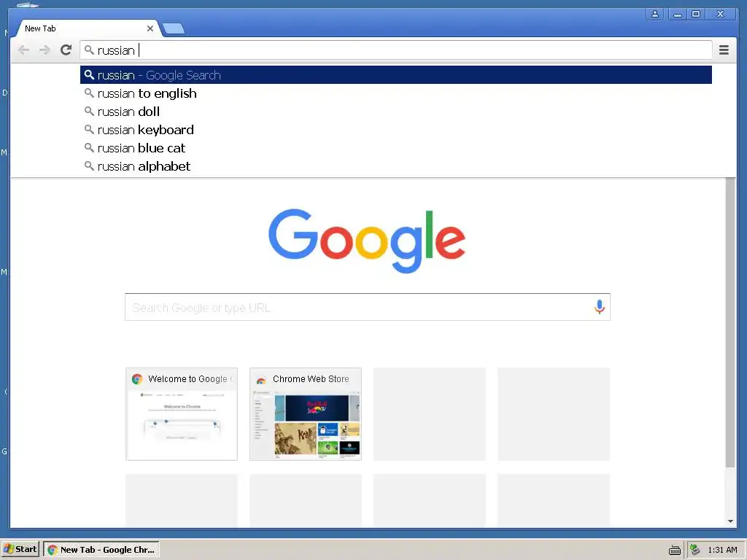Click the Chrome taskbar button

[101, 550]
